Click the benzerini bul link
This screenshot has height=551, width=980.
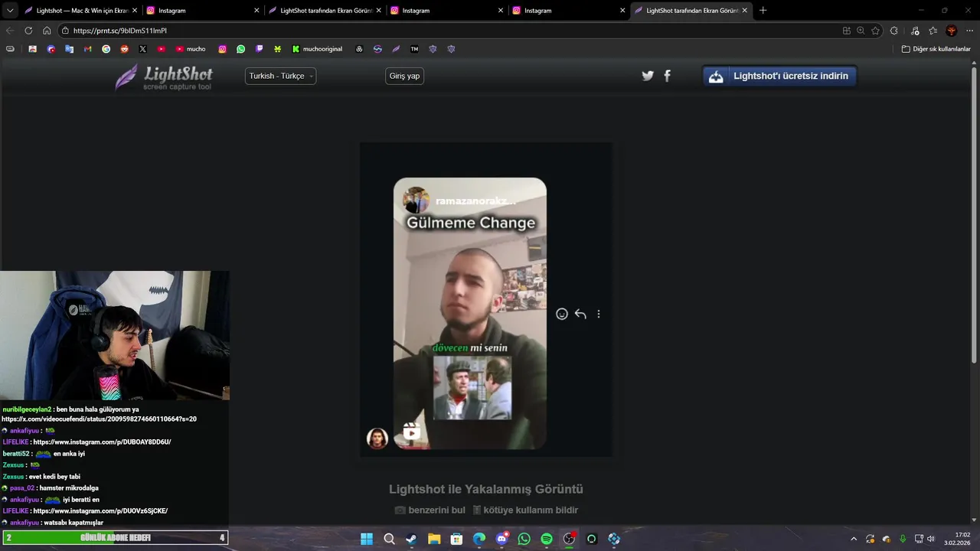click(x=430, y=510)
